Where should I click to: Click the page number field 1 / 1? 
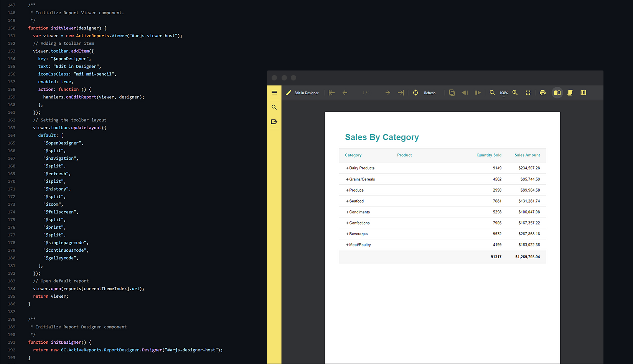[x=366, y=93]
